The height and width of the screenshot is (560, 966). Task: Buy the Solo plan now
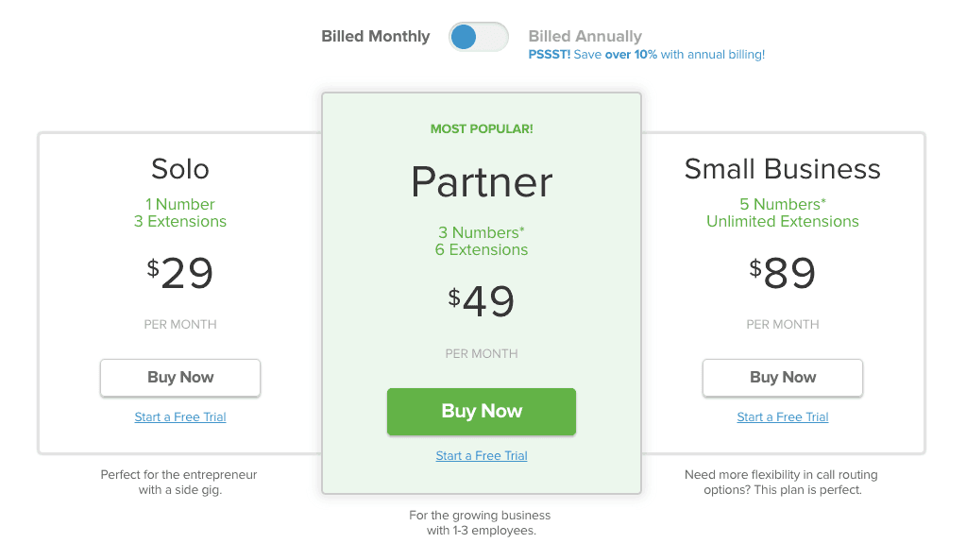(179, 378)
